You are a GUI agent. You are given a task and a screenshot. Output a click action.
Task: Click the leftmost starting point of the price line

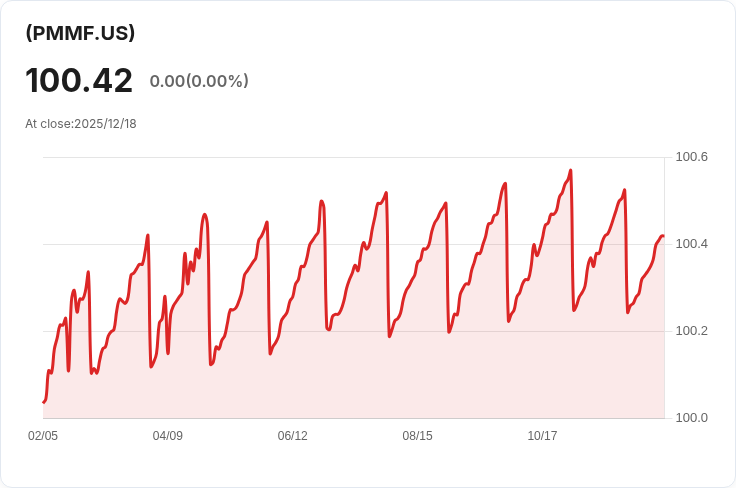click(x=44, y=402)
